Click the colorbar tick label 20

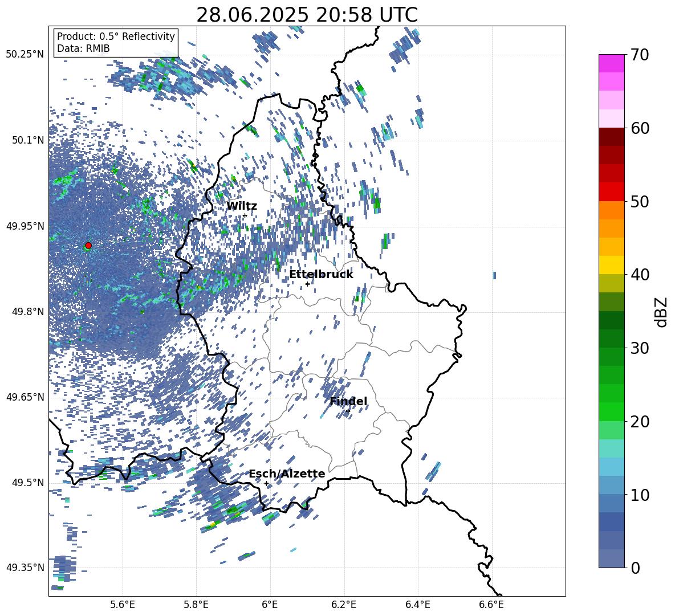[x=640, y=422]
